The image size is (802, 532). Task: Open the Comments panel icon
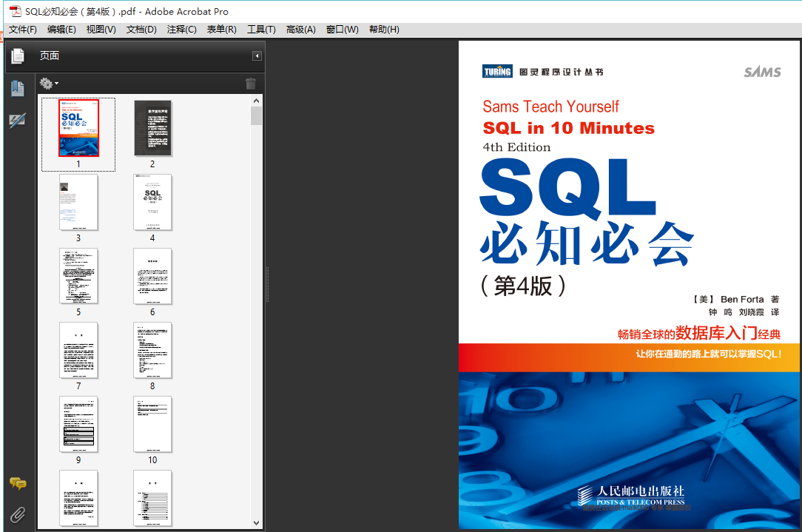[x=18, y=483]
